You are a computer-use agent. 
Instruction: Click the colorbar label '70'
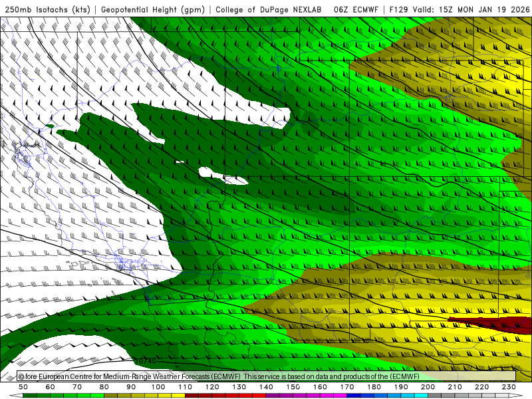pyautogui.click(x=77, y=387)
